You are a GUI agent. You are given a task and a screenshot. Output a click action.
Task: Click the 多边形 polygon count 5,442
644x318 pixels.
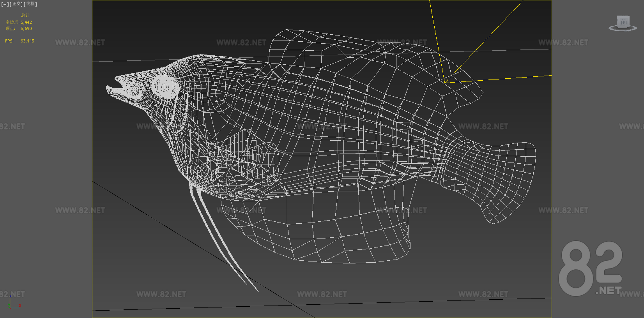tap(26, 23)
